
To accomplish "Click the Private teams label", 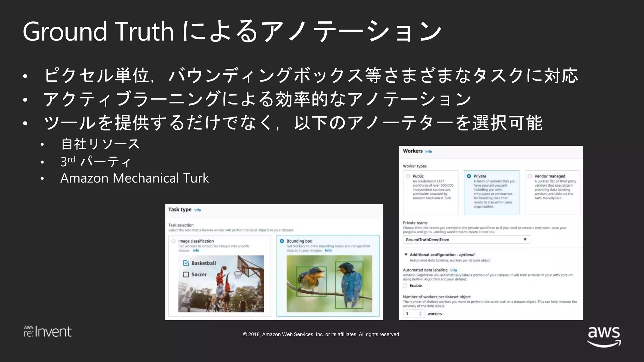I will [415, 223].
